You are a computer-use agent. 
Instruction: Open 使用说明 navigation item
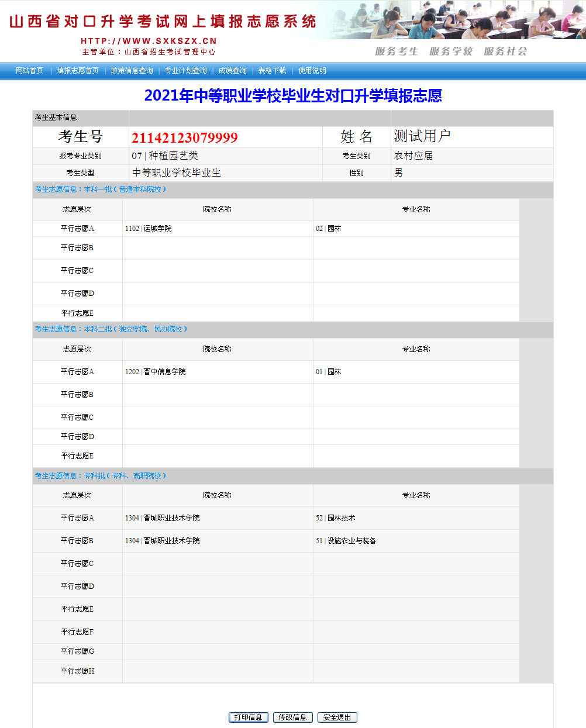(x=312, y=71)
